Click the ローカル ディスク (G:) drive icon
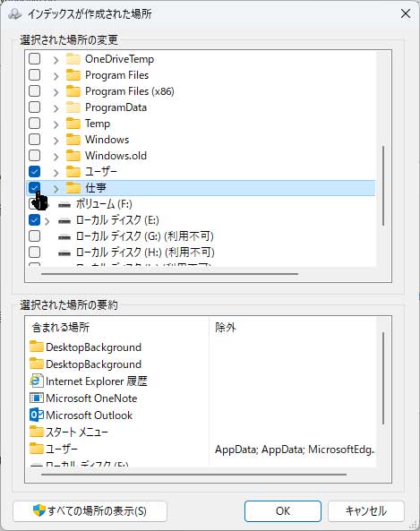 64,236
